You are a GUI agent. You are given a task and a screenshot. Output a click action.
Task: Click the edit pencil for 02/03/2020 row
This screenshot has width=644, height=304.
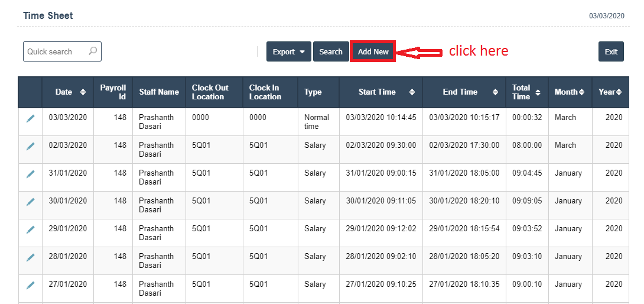point(31,146)
